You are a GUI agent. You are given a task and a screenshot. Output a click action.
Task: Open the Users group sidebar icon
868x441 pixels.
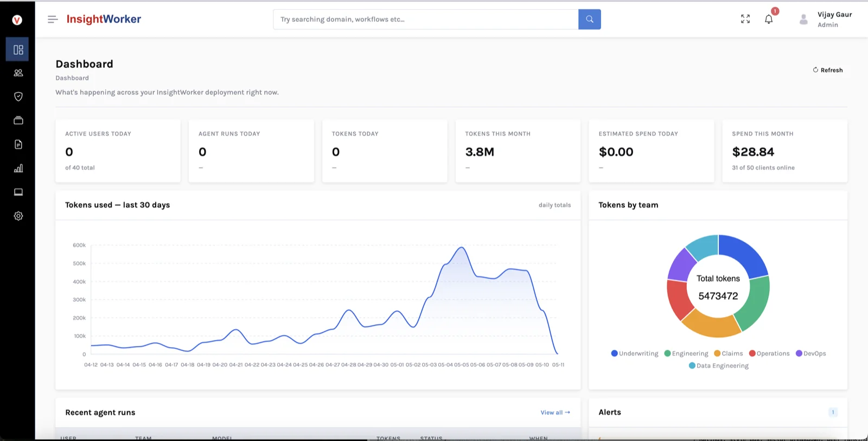18,73
